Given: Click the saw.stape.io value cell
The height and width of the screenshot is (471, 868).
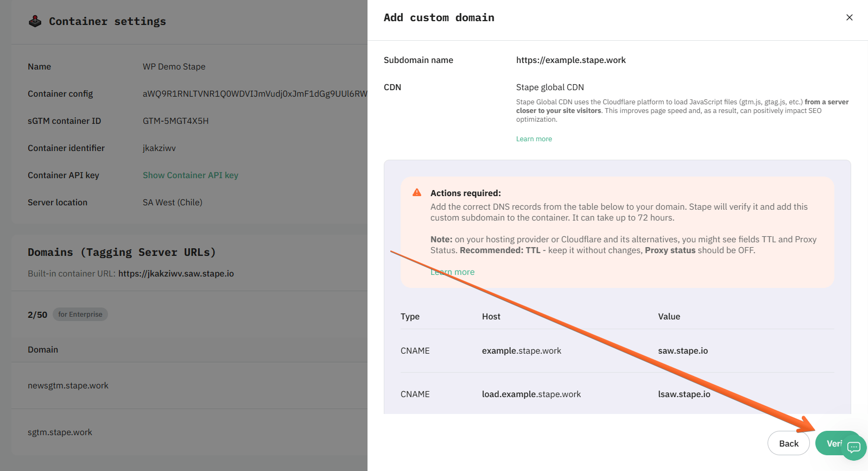Looking at the screenshot, I should [x=683, y=351].
